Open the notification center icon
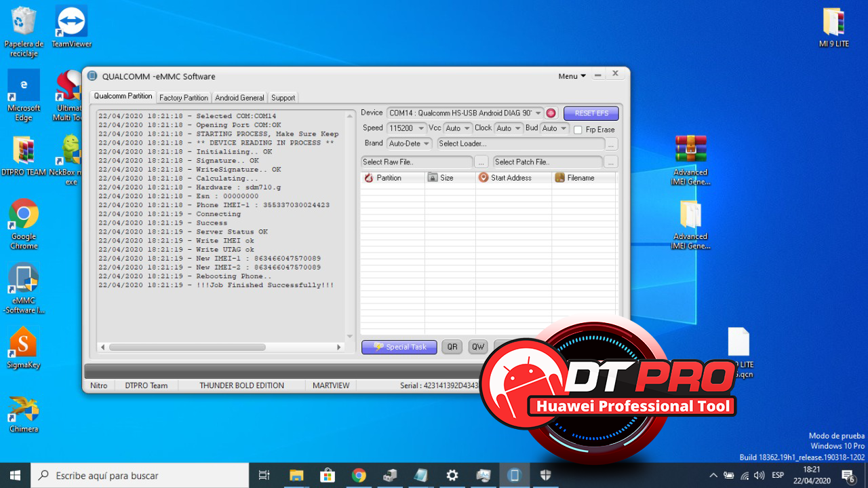Viewport: 868px width, 488px height. (x=848, y=475)
